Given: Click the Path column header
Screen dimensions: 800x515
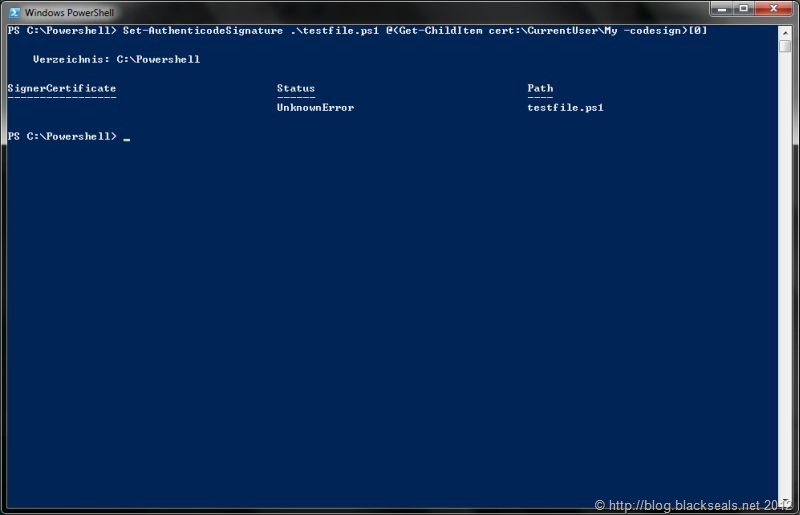Looking at the screenshot, I should coord(540,89).
